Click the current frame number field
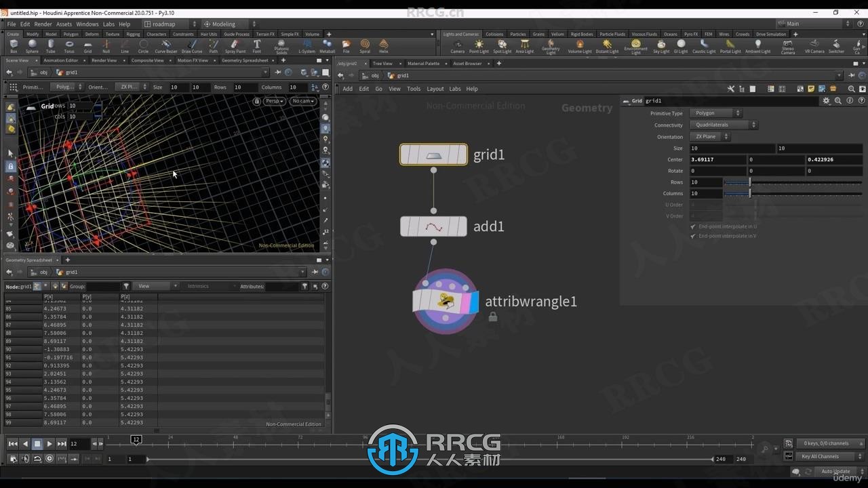 pyautogui.click(x=79, y=444)
